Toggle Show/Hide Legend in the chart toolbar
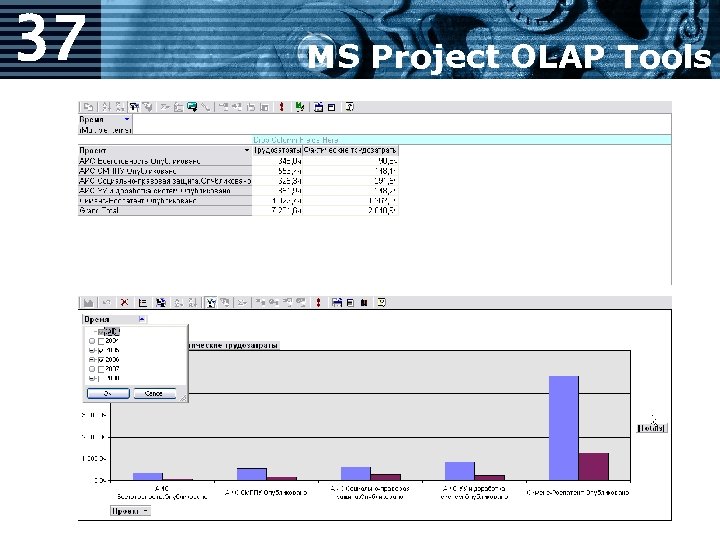The image size is (720, 540). pyautogui.click(x=142, y=303)
